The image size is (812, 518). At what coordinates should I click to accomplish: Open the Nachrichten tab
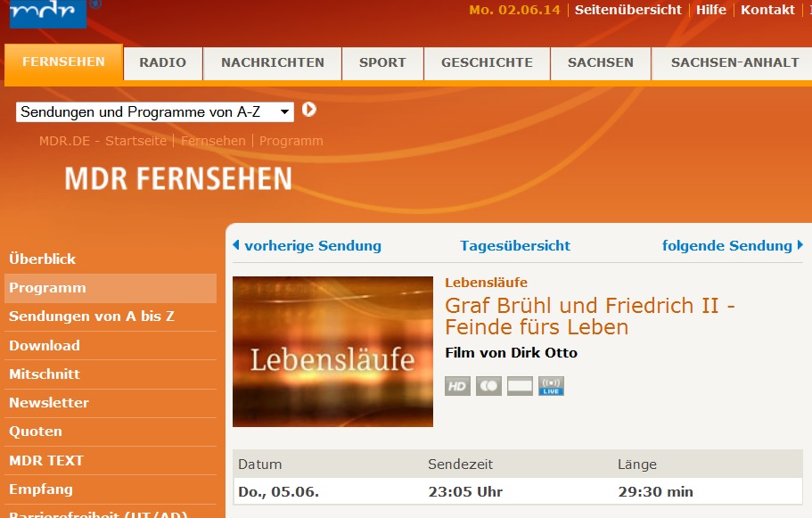pos(273,62)
